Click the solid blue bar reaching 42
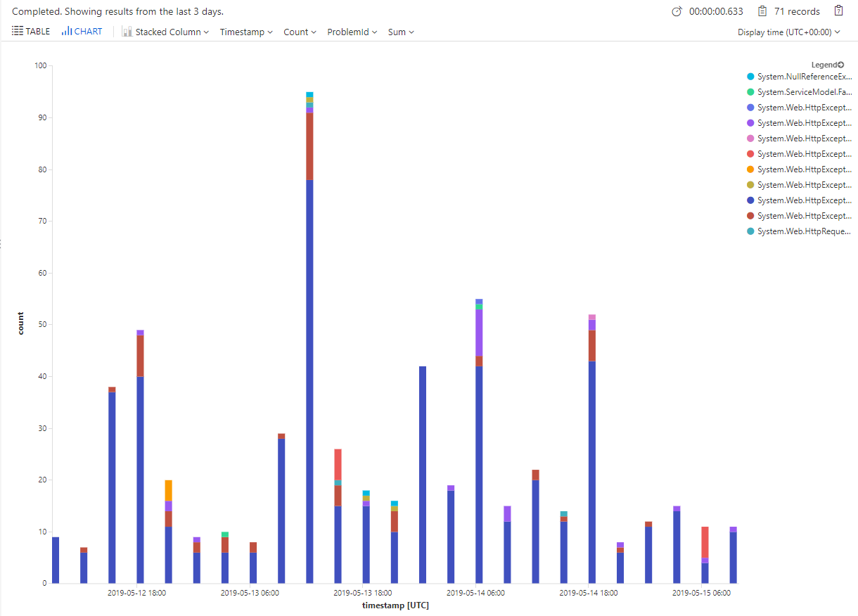The height and width of the screenshot is (616, 858). coord(423,475)
